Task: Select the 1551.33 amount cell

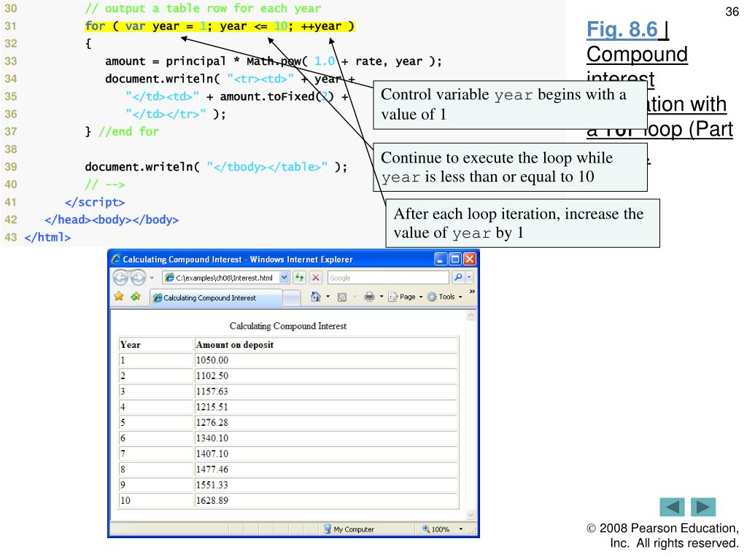Action: tap(326, 485)
